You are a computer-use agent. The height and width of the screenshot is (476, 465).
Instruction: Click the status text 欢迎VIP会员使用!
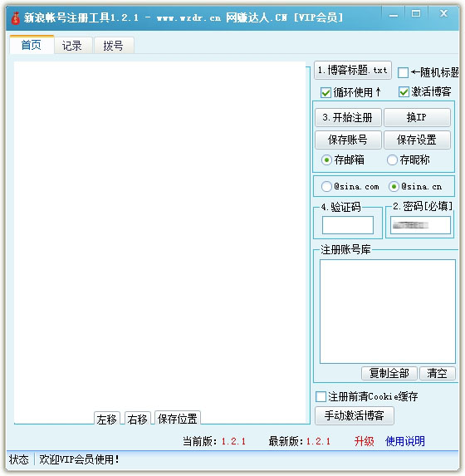(x=79, y=459)
